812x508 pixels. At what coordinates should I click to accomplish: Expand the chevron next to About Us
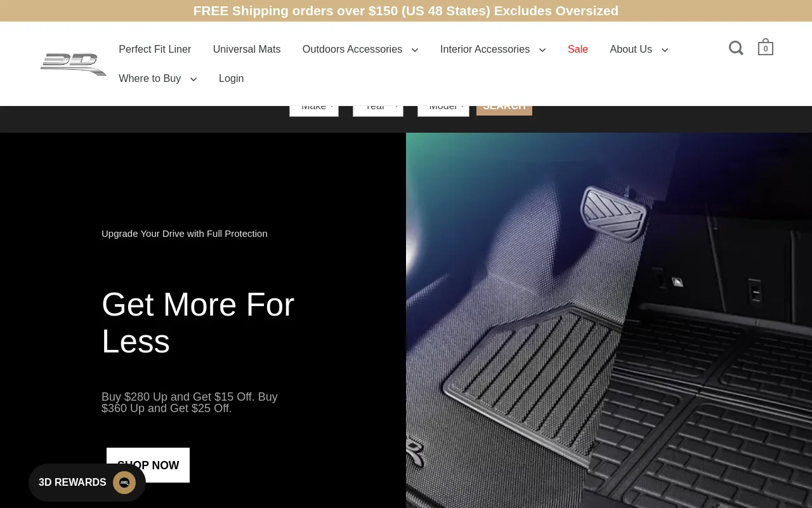665,50
